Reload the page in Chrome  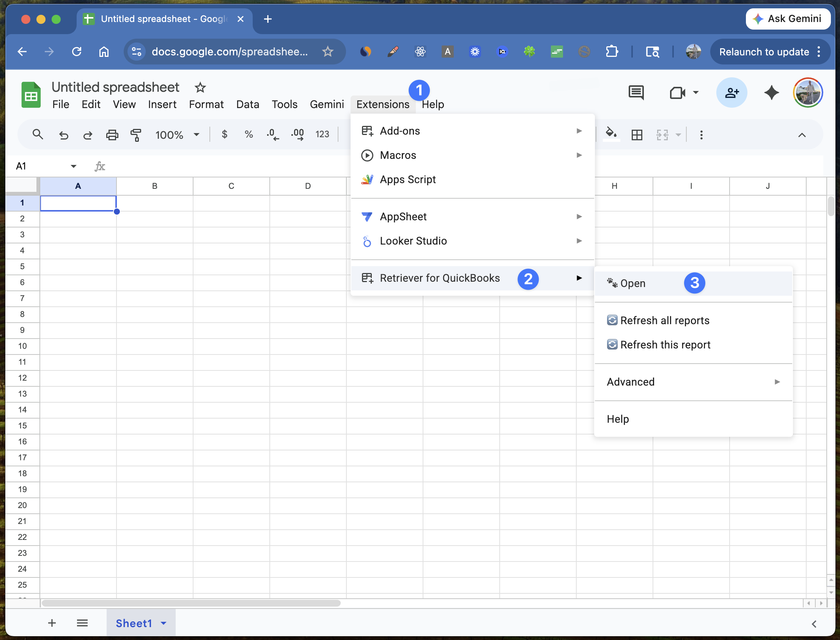[77, 52]
